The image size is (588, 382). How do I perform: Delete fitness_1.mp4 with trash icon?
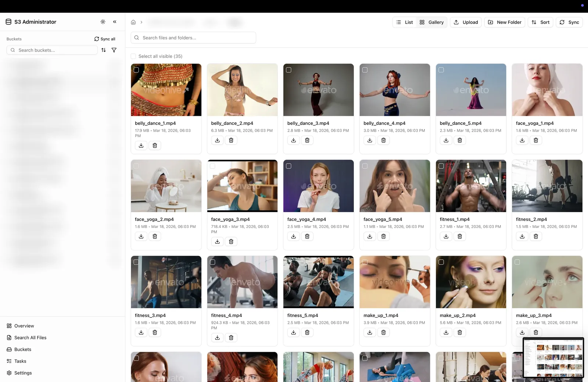click(460, 236)
